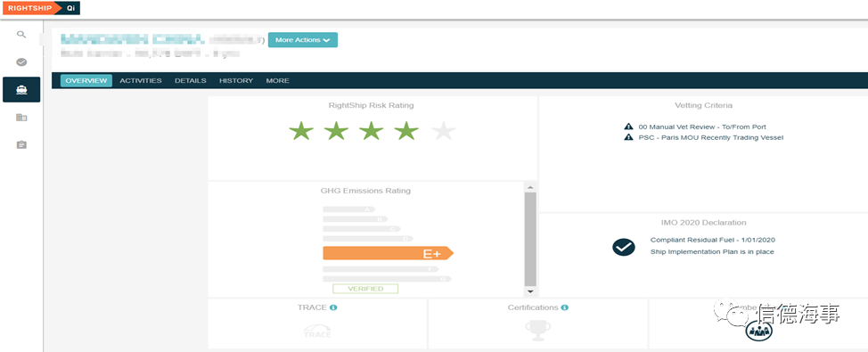Image resolution: width=868 pixels, height=352 pixels.
Task: Click the search magnifier icon in sidebar
Action: [x=21, y=35]
